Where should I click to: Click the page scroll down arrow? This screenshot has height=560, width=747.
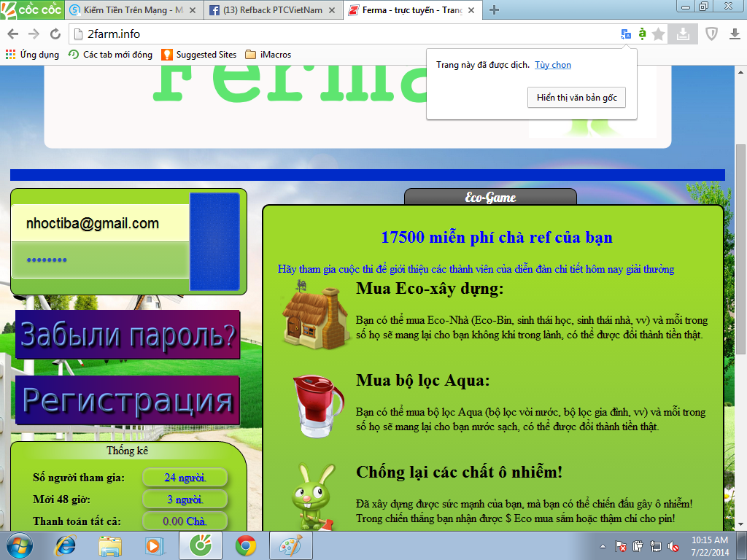tap(741, 525)
